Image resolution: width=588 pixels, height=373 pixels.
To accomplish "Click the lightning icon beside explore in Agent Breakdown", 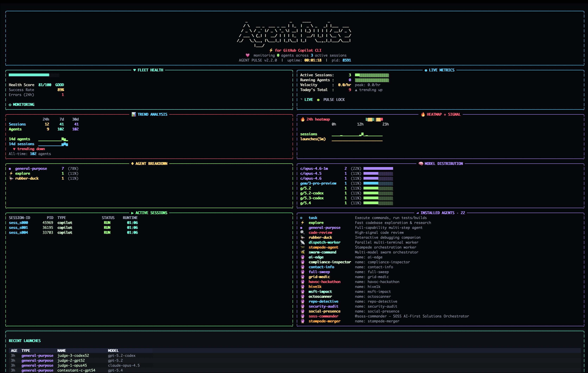I will (11, 173).
